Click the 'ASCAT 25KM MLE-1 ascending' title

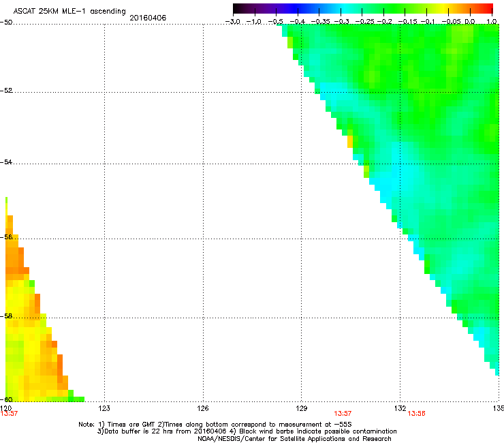[x=69, y=11]
